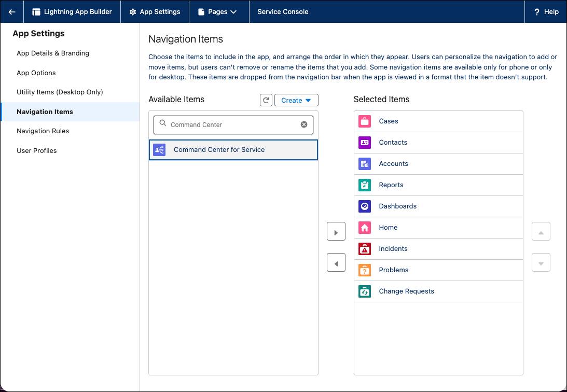Select Navigation Items in sidebar
This screenshot has width=567, height=392.
click(71, 111)
